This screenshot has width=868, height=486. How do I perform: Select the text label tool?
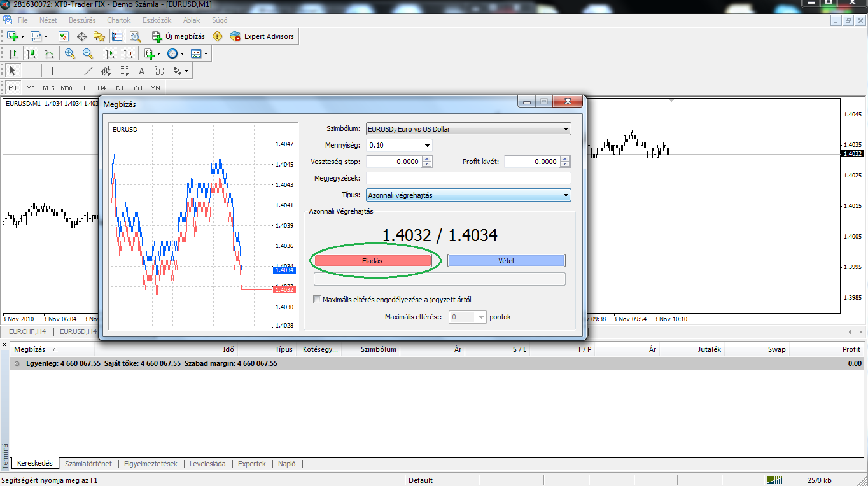[x=159, y=71]
